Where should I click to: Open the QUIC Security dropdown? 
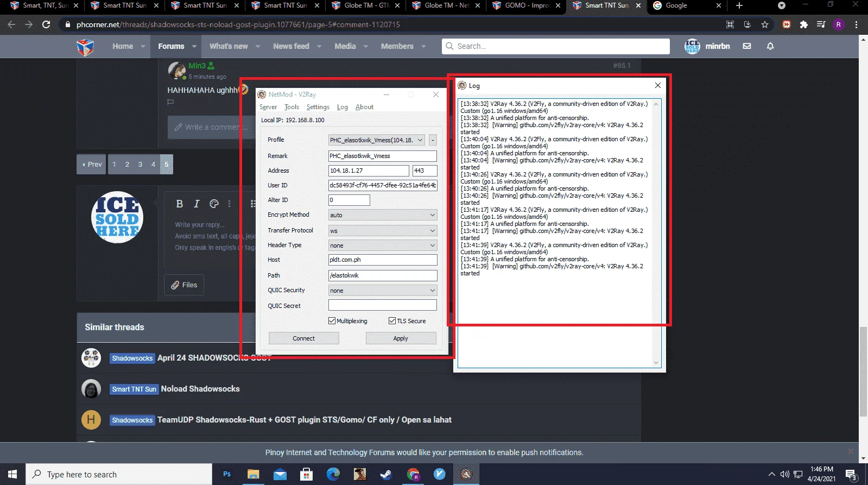tap(383, 291)
